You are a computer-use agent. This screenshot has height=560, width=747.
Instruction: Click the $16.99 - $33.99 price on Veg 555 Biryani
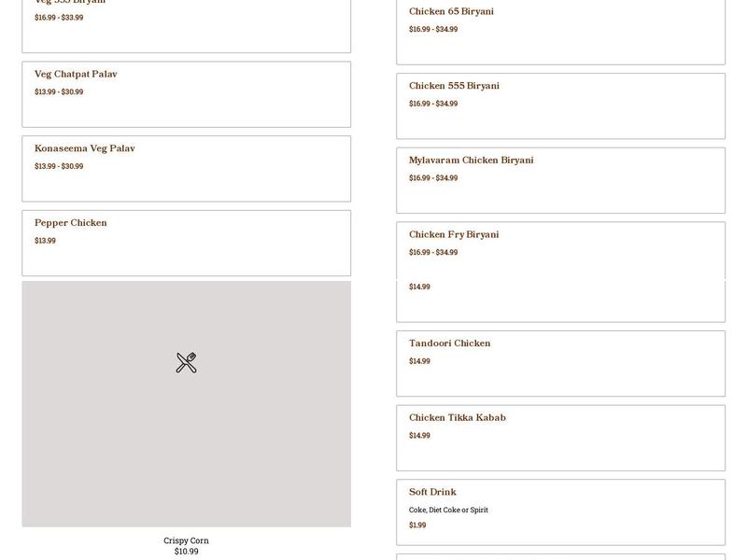59,16
